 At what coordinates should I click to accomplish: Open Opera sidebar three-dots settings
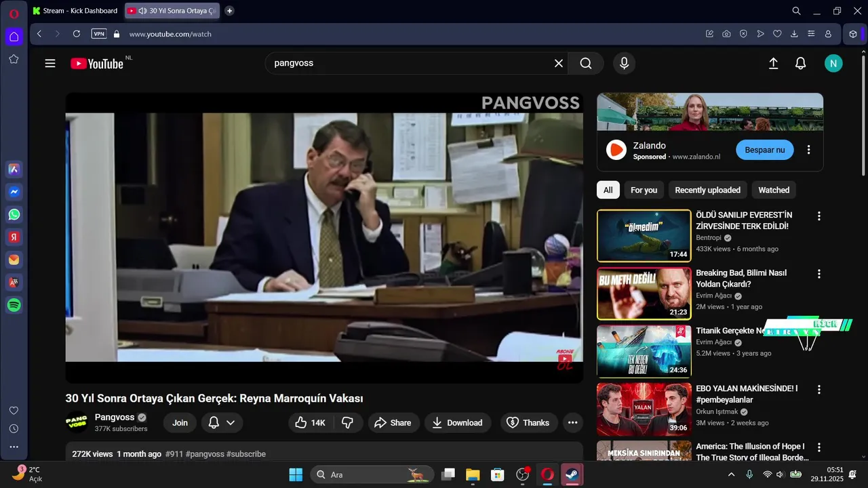(14, 447)
